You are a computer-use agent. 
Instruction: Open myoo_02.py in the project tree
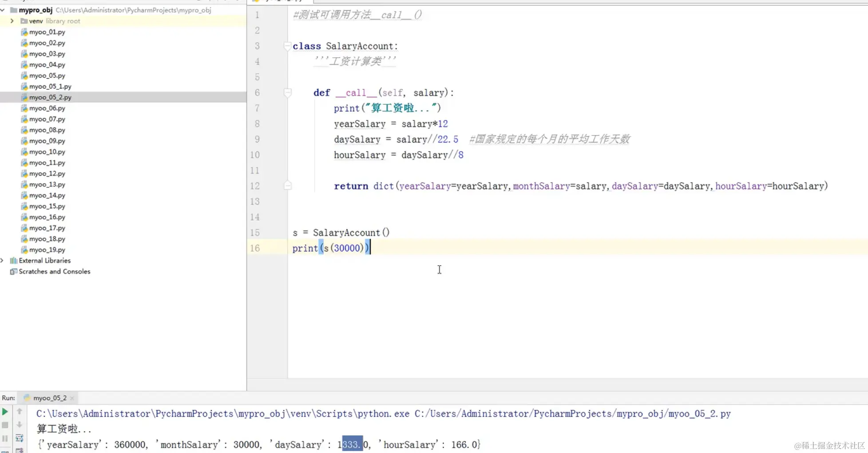click(47, 43)
